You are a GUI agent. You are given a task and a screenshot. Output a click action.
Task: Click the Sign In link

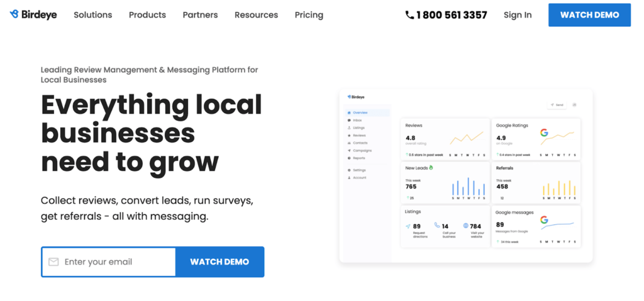[518, 15]
